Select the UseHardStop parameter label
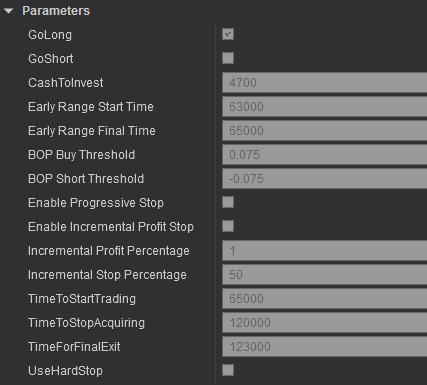 pyautogui.click(x=65, y=371)
